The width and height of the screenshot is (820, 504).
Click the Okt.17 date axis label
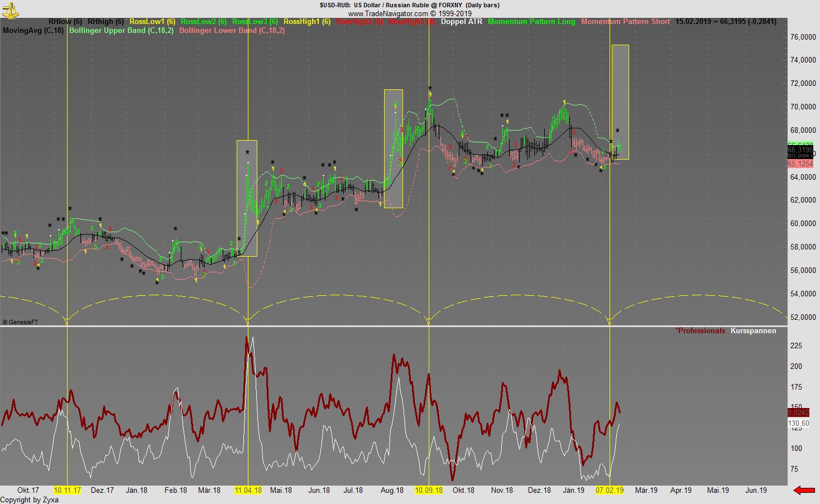[x=28, y=491]
